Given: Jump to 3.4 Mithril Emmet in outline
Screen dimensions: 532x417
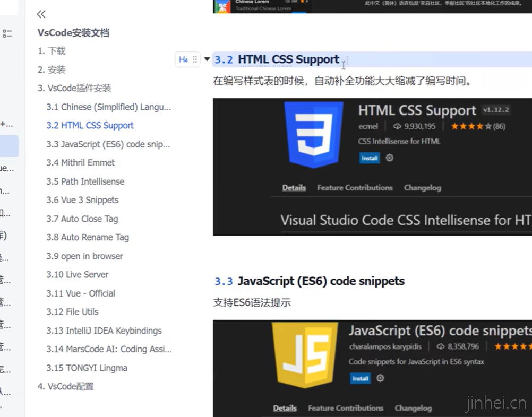Looking at the screenshot, I should pos(80,163).
